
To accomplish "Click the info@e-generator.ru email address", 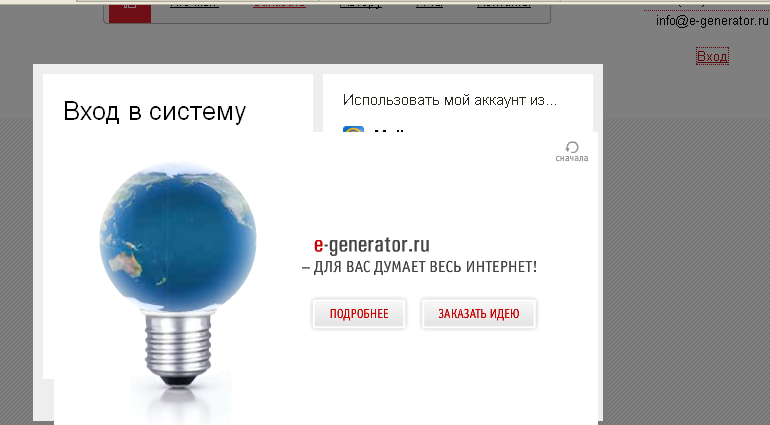I will tap(712, 21).
